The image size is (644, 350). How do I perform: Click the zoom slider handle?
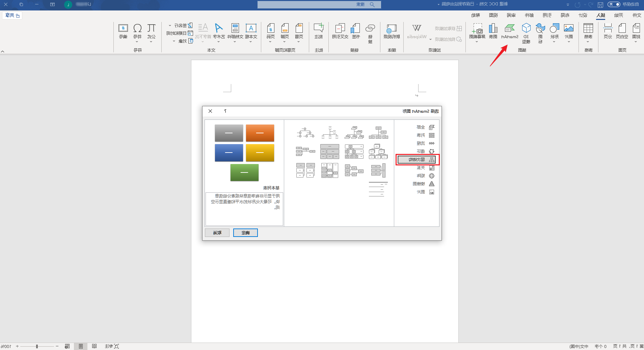[37, 346]
